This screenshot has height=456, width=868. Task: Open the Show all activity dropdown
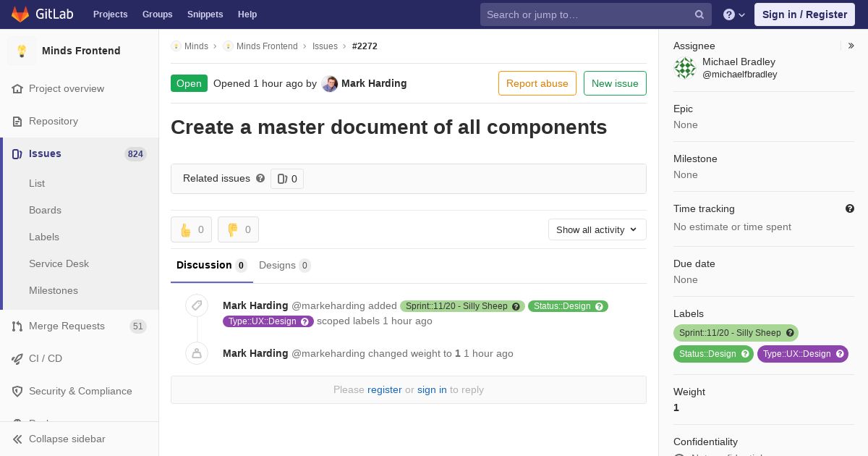point(597,229)
